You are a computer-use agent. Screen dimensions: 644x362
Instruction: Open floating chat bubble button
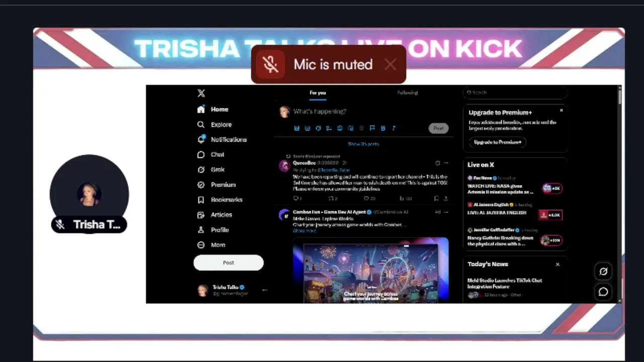point(603,292)
